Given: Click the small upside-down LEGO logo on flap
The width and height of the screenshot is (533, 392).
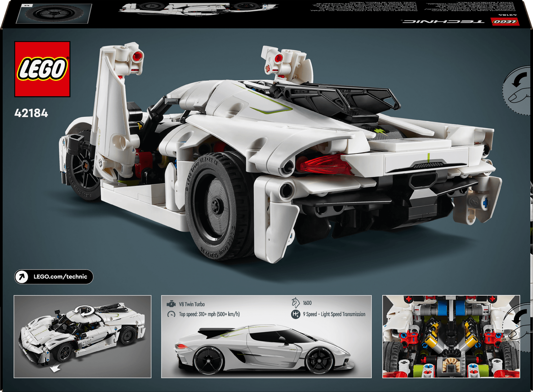Looking at the screenshot, I should 505,22.
